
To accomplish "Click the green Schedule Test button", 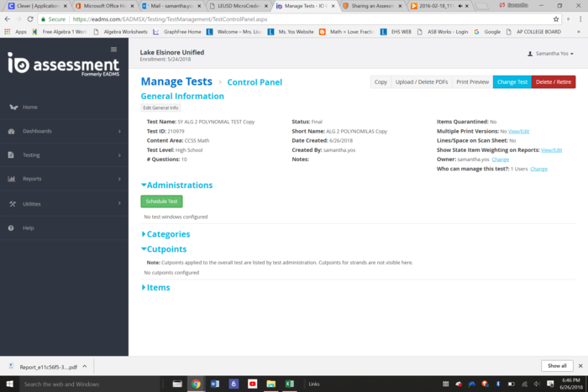I will [161, 201].
